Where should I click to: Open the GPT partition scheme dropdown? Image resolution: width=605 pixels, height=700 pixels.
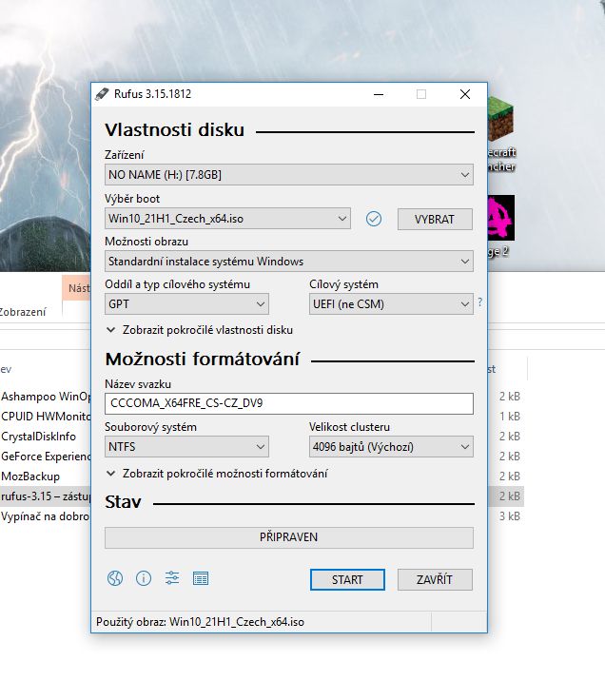coord(186,304)
